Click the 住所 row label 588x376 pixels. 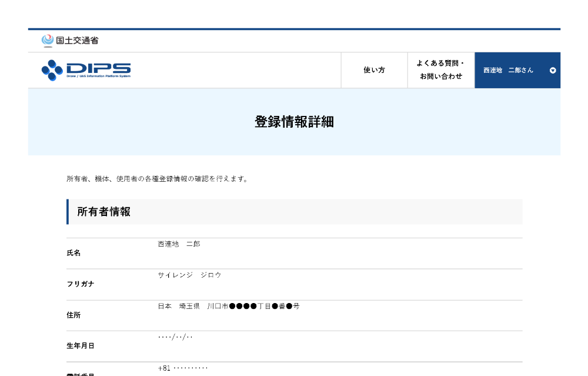(73, 315)
